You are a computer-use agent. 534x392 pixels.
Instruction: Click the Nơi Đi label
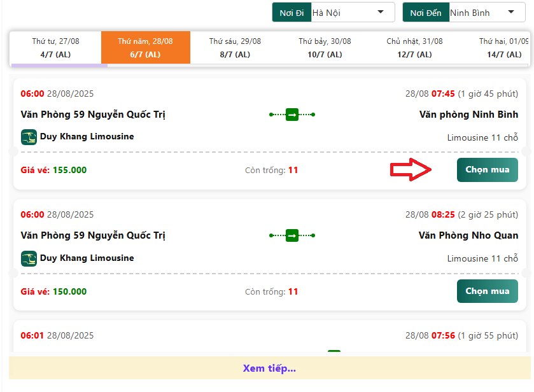tap(292, 12)
